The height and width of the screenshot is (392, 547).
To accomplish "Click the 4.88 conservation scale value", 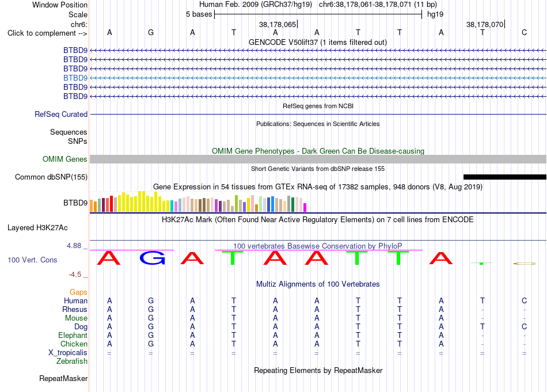I will point(74,246).
